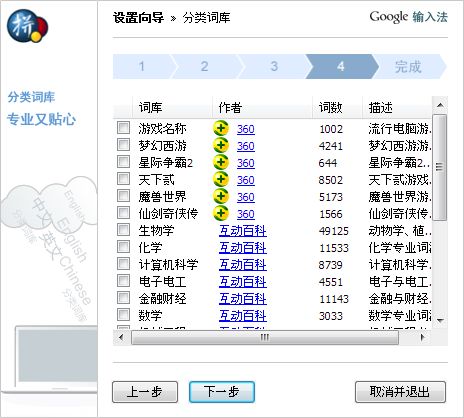Open the 360 link for 天下贰
This screenshot has width=464, height=418.
tap(246, 180)
